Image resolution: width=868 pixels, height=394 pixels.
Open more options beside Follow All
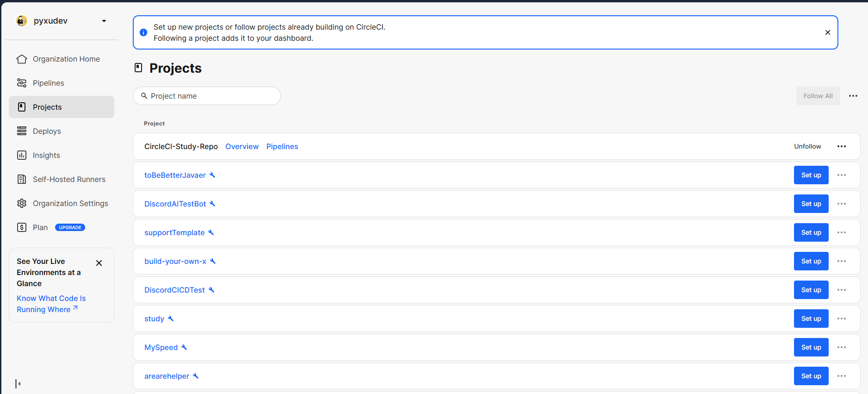(853, 96)
